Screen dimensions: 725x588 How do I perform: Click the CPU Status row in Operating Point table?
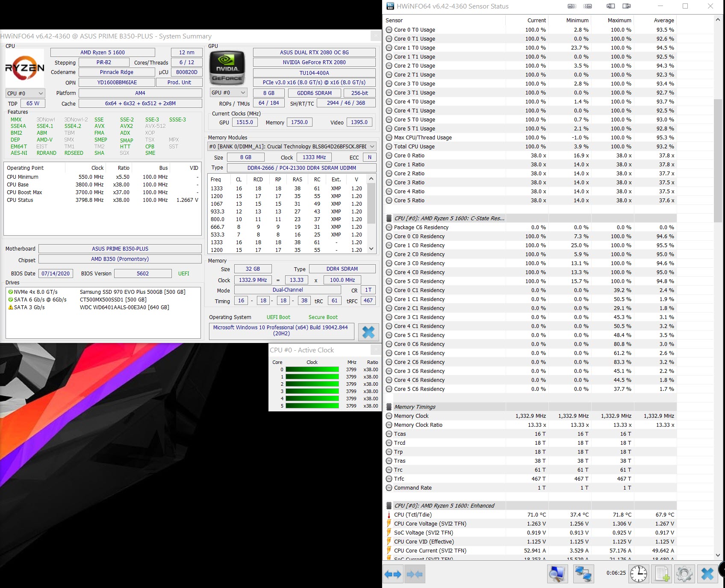point(103,200)
